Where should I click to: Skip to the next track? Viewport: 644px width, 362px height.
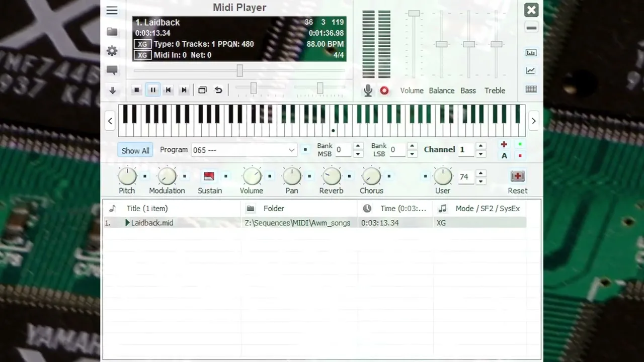pos(184,90)
